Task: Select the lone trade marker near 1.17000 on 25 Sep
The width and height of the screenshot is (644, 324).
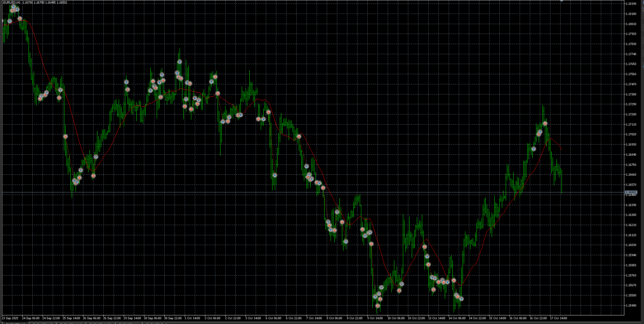Action: 65,137
